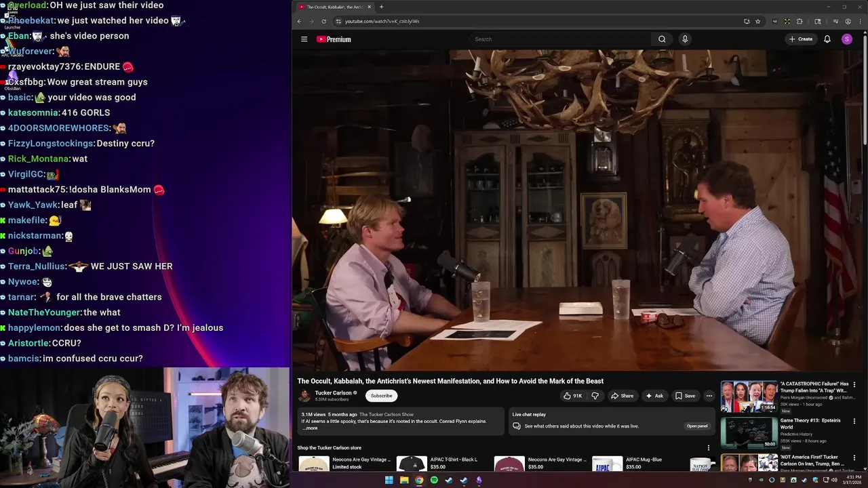868x488 pixels.
Task: Click the YouTube Premium logo
Action: pos(334,39)
